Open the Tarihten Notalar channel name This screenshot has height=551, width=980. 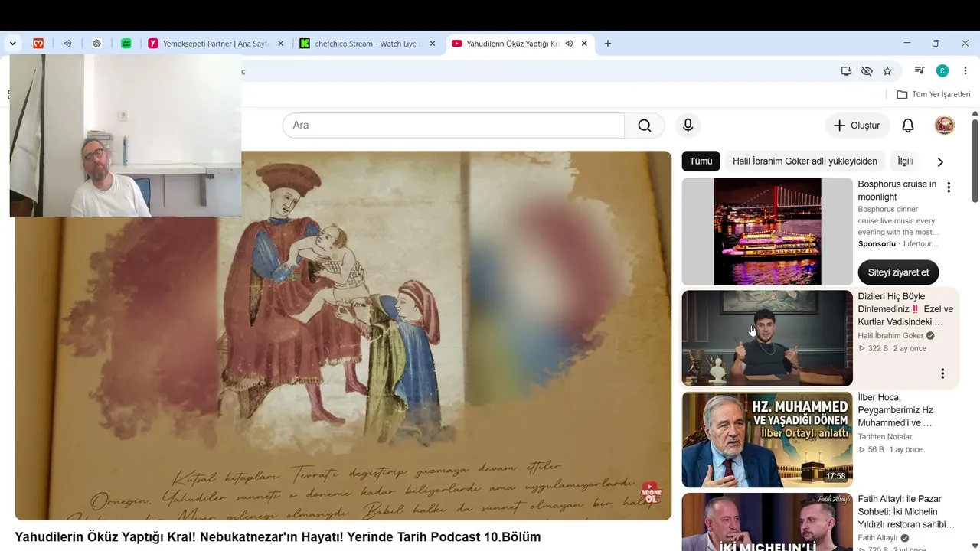tap(885, 437)
